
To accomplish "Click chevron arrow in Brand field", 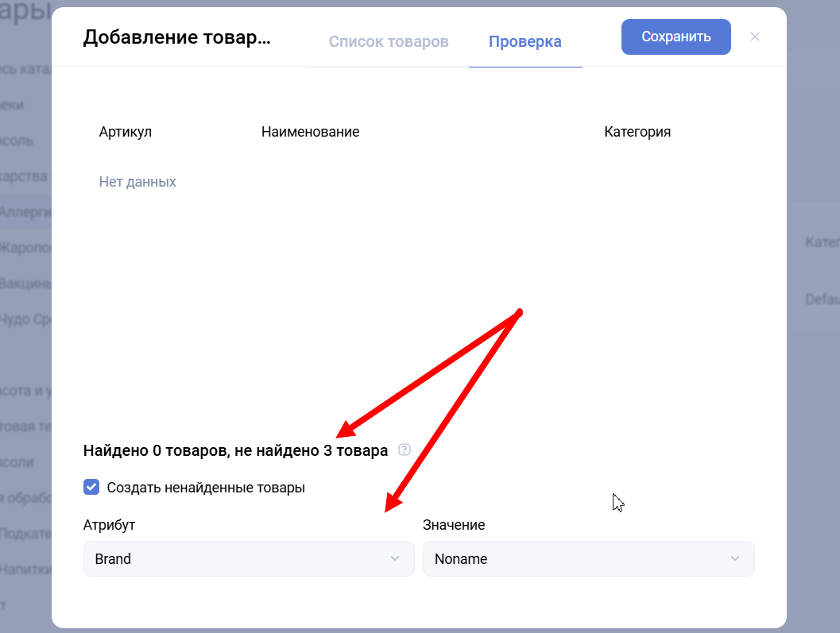I will (x=395, y=559).
